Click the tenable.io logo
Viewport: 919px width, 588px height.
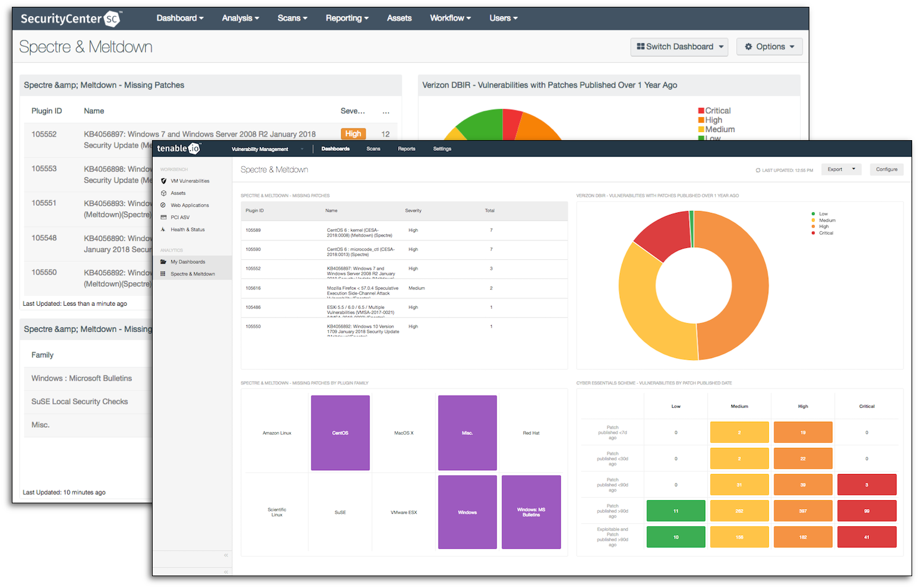(178, 148)
